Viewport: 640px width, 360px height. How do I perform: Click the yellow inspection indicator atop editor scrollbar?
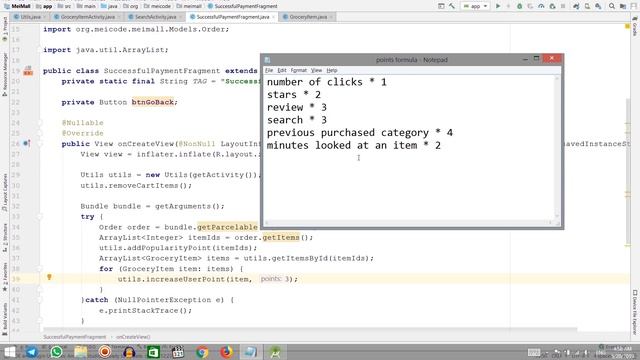(627, 26)
